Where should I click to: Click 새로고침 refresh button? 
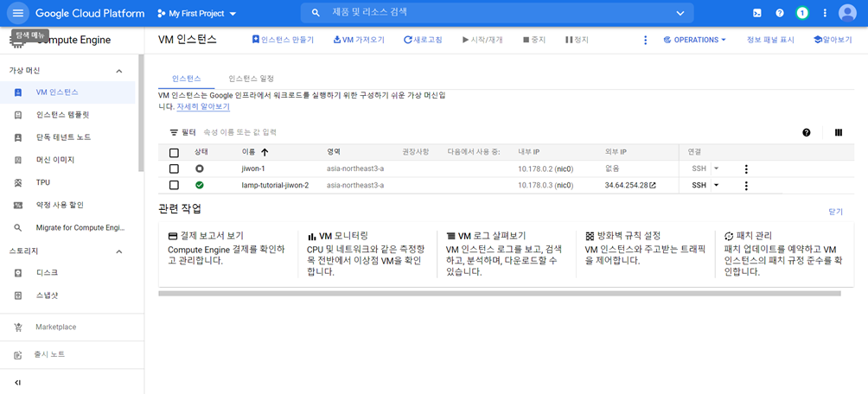point(423,40)
